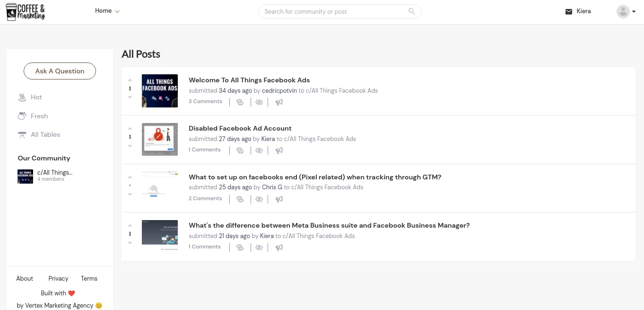Report megaphone icon on Disabled Facebook Ad Account post

[x=279, y=151]
